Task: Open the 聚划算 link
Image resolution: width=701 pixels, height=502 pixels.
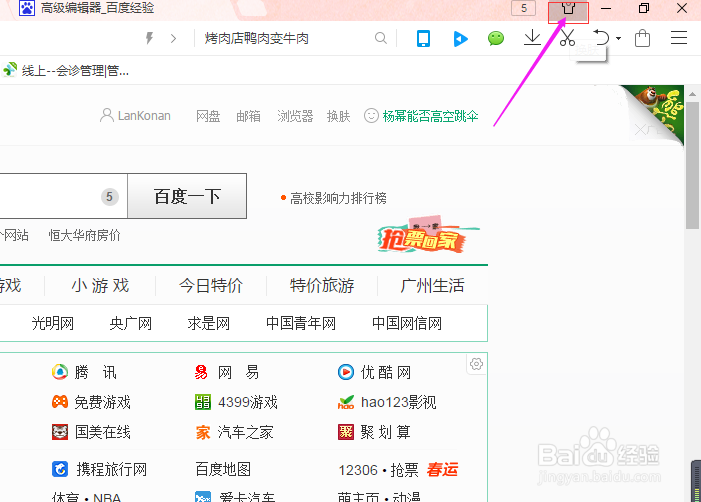Action: click(x=385, y=432)
